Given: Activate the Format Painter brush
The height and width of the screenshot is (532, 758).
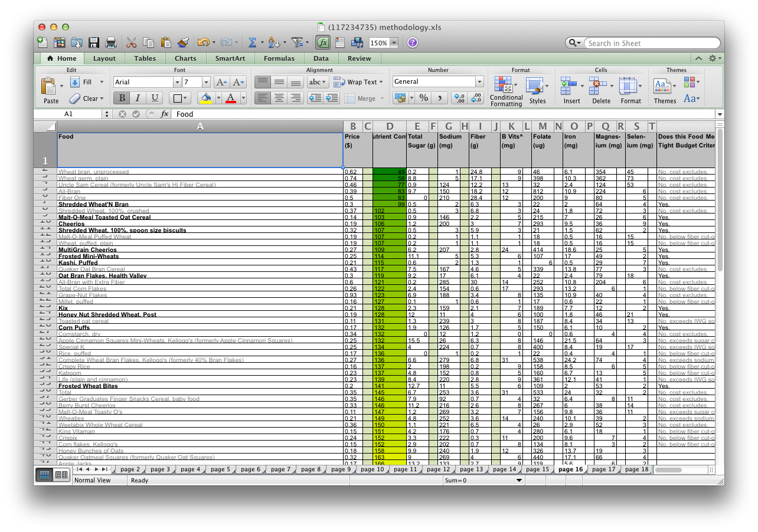Looking at the screenshot, I should 183,42.
